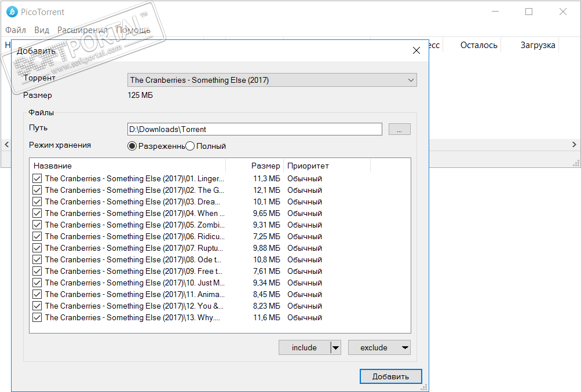Uncheck the 08. Ode t... file
Viewport: 581px width, 392px height.
(37, 259)
